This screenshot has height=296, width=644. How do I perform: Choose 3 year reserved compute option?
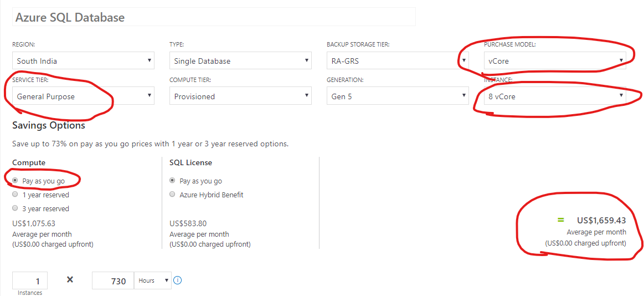pos(15,208)
